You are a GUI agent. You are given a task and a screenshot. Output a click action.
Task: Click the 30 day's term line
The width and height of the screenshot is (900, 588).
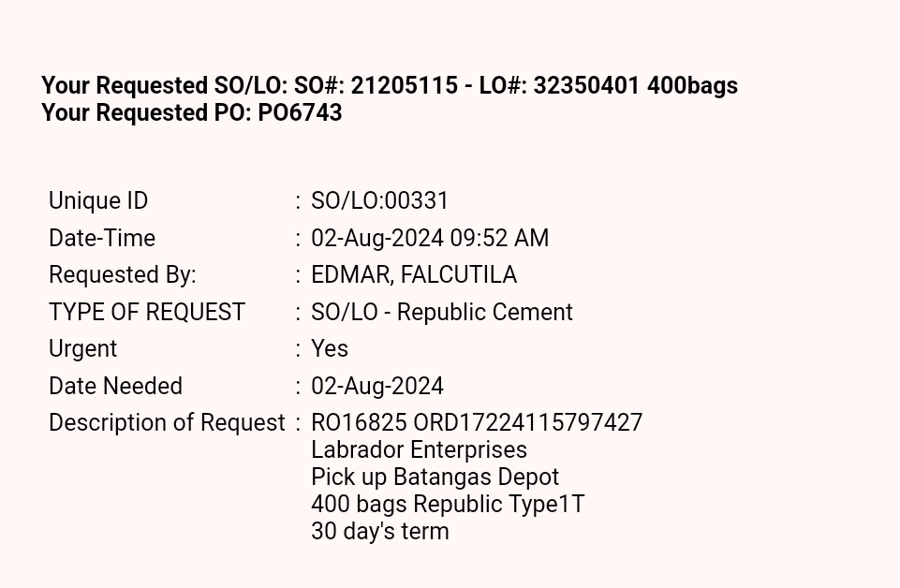point(380,532)
